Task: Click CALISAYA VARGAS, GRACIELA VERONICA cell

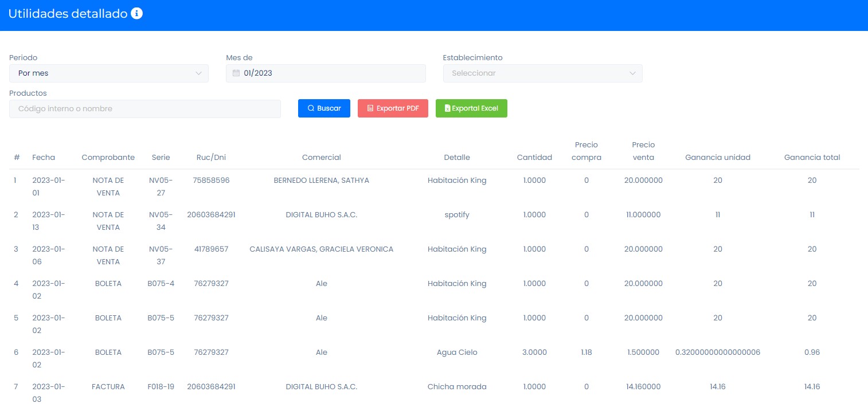Action: coord(321,249)
